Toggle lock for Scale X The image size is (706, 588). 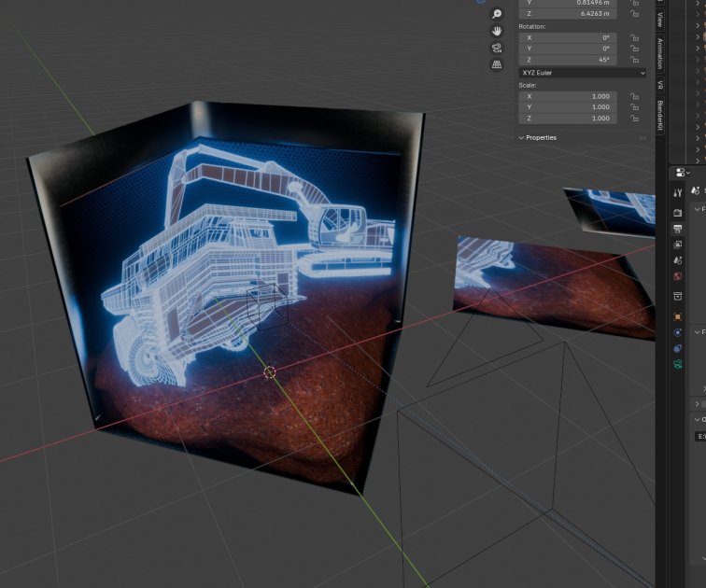point(634,96)
